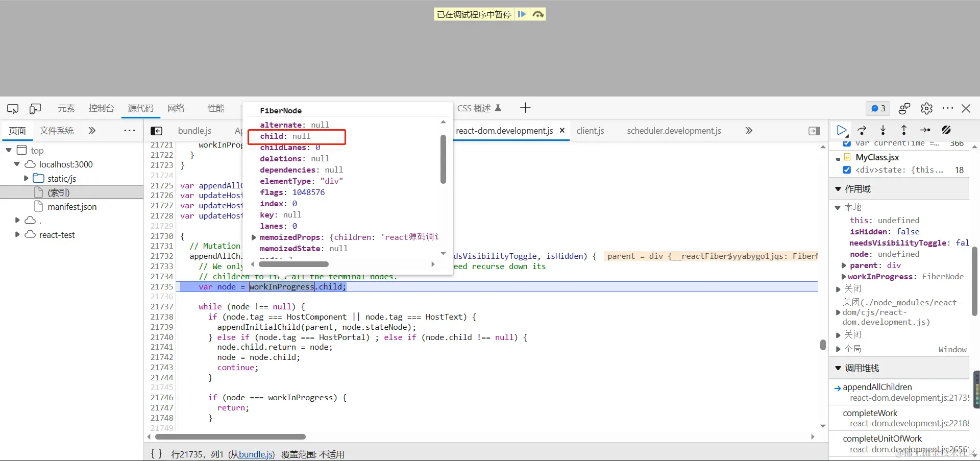
Task: Resume script execution from the paused overlay
Action: (522, 14)
